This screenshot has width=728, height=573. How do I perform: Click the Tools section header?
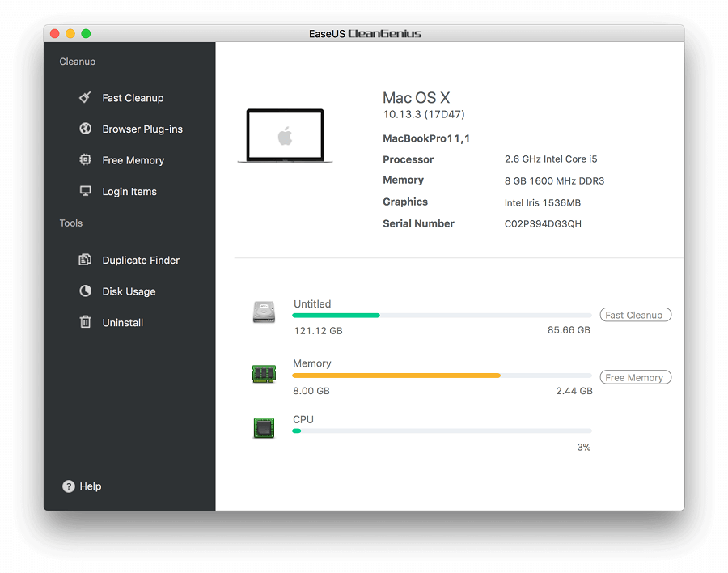click(70, 223)
